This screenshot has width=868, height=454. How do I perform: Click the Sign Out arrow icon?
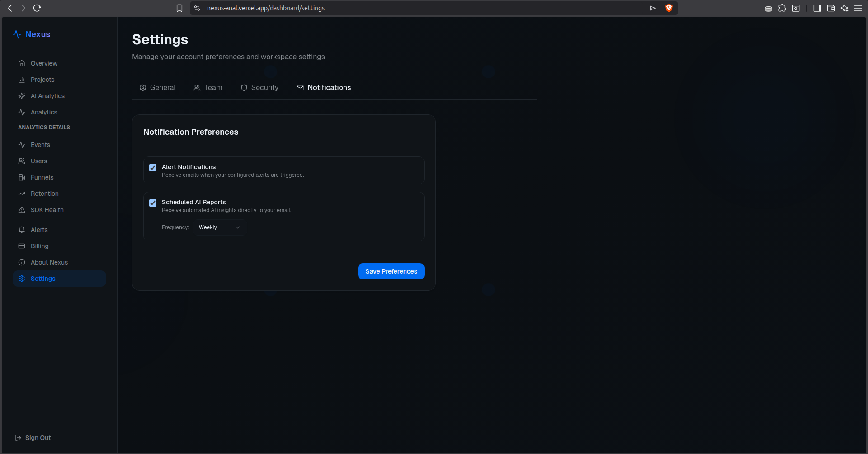tap(18, 438)
